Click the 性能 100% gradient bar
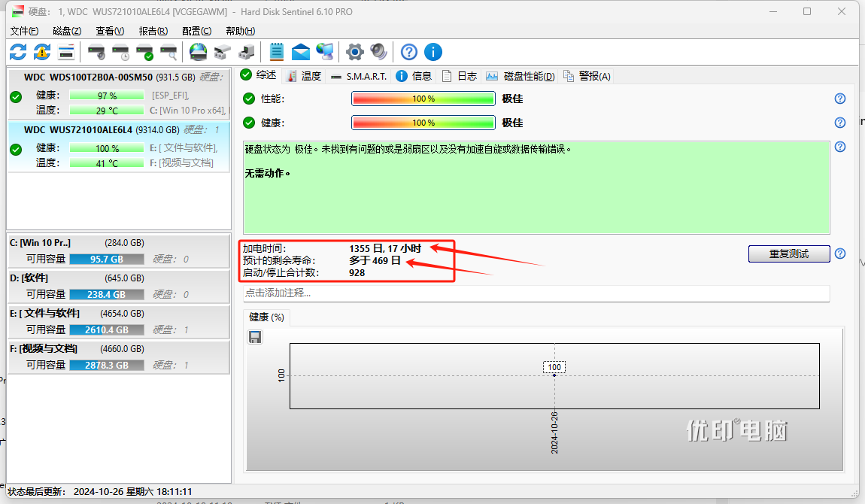865x504 pixels. pyautogui.click(x=423, y=99)
